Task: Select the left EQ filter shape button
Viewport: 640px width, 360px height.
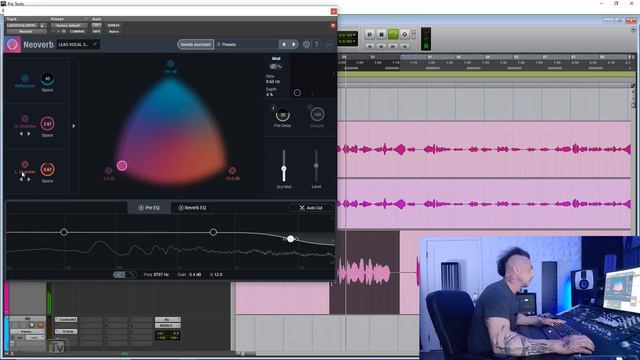Action: coord(119,275)
